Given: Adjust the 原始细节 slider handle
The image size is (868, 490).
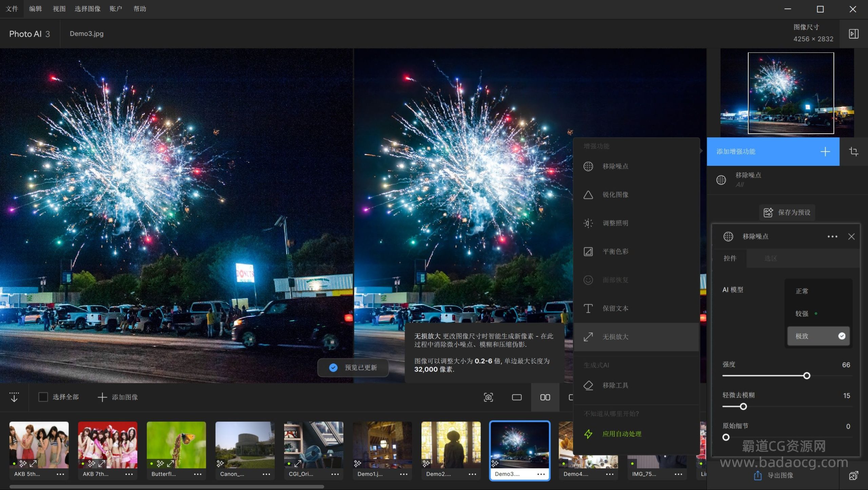Looking at the screenshot, I should click(x=726, y=437).
